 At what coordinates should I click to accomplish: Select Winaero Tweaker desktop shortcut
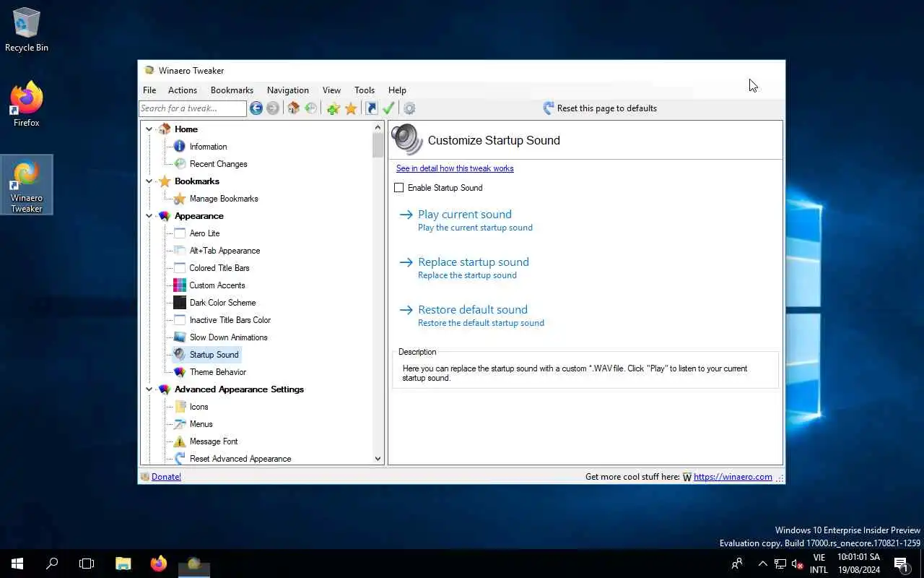coord(27,185)
